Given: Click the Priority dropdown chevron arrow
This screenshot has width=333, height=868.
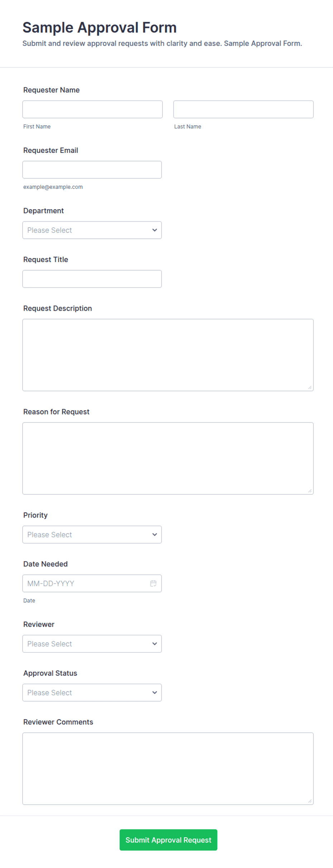Looking at the screenshot, I should pos(155,534).
